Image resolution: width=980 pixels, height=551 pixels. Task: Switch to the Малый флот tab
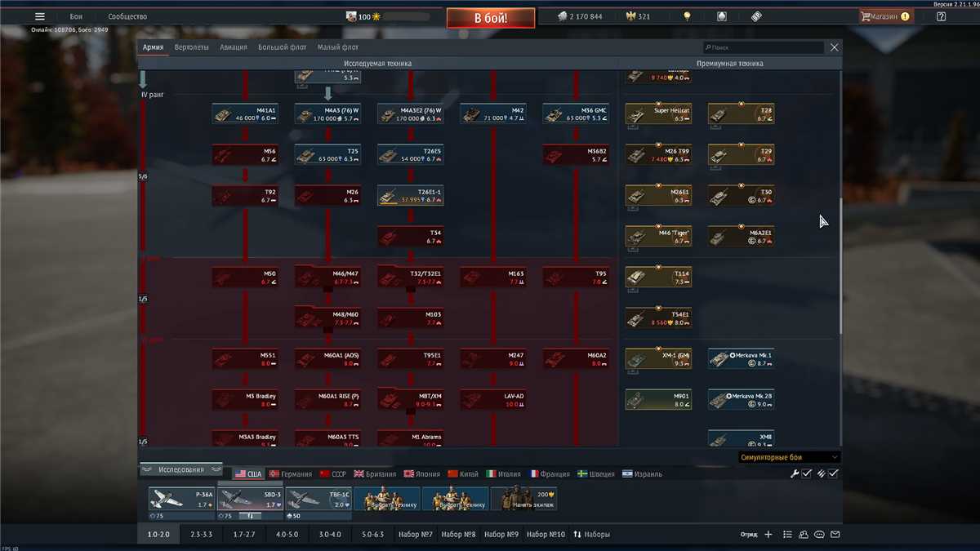338,47
